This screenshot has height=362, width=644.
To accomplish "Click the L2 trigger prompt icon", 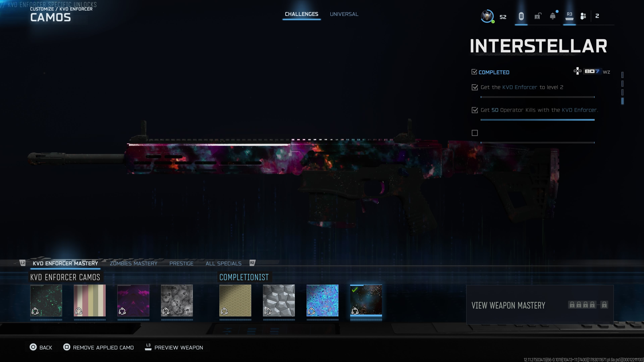I will pos(23,263).
